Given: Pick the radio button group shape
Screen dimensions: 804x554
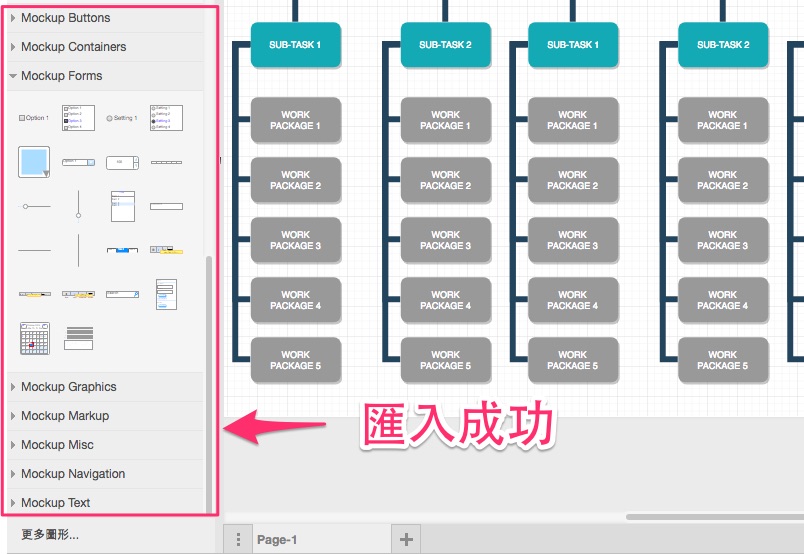Looking at the screenshot, I should (166, 118).
